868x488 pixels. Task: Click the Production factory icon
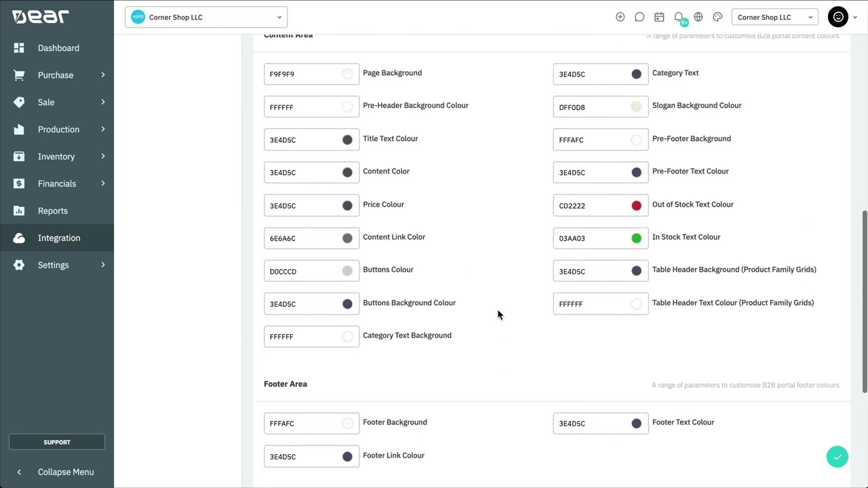(x=19, y=129)
